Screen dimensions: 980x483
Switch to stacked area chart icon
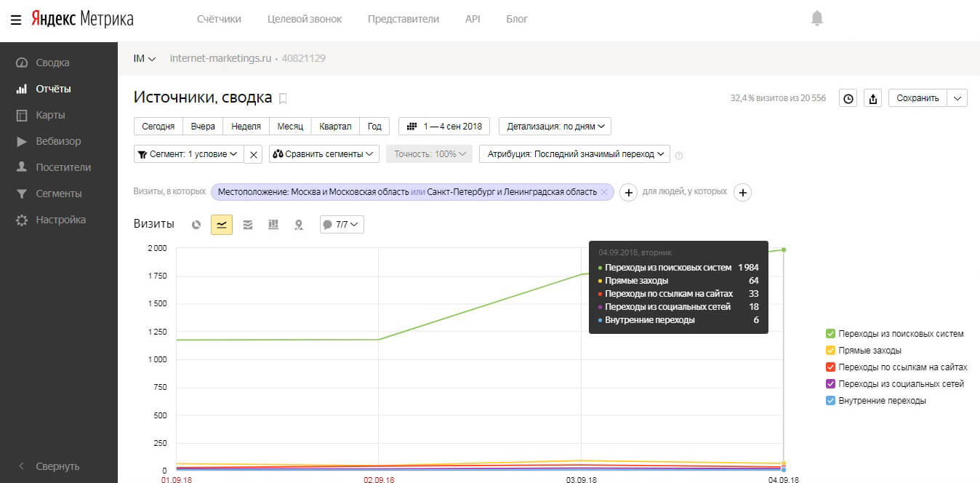[248, 225]
